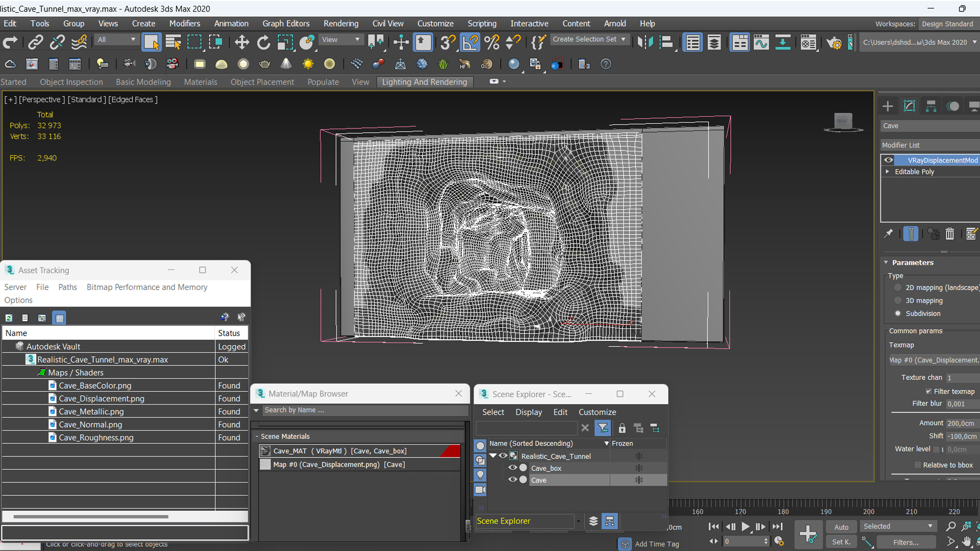The height and width of the screenshot is (551, 980).
Task: Toggle the eye for Cave in Scene Explorer
Action: tap(512, 480)
